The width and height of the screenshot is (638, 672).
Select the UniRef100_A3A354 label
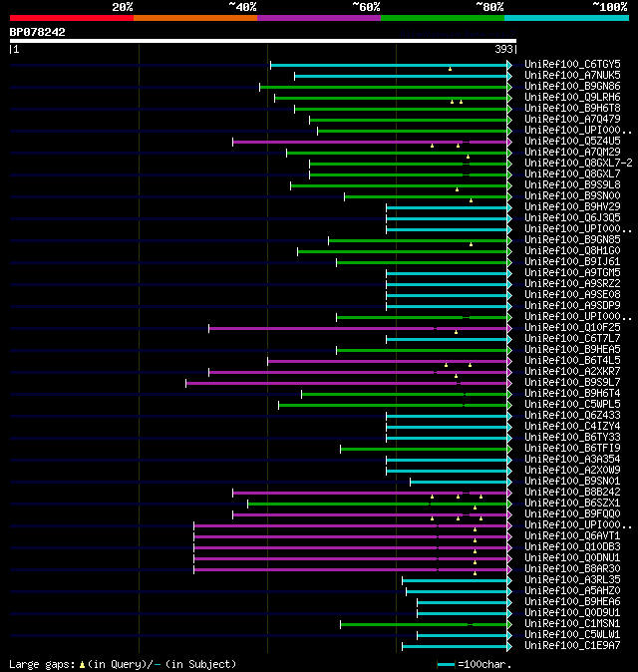pyautogui.click(x=572, y=459)
